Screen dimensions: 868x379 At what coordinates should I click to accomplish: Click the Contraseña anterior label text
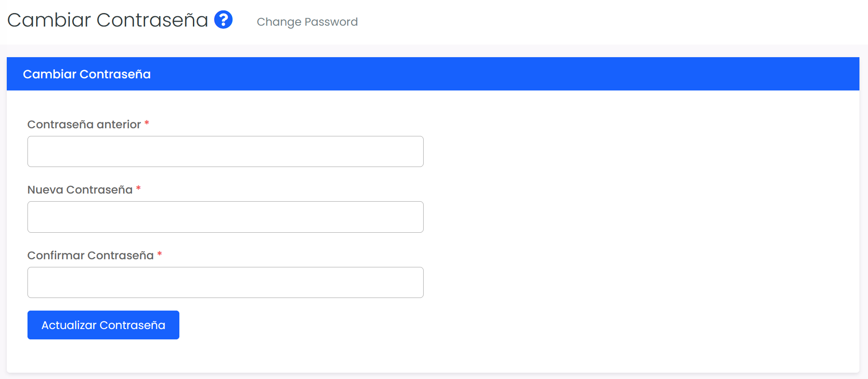(x=84, y=125)
